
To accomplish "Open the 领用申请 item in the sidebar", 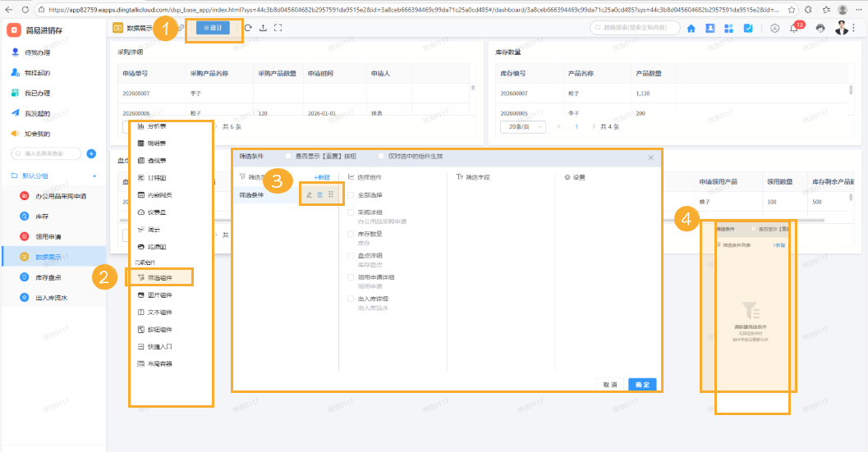I will click(x=48, y=237).
